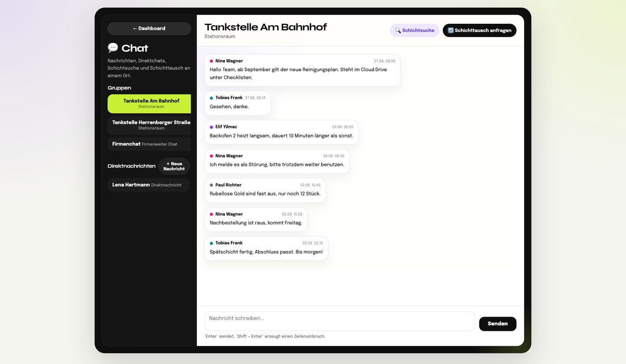Screen dimensions: 626x364
Task: Click the Backofen 2 message from Elif Yilmaz
Action: point(281,132)
